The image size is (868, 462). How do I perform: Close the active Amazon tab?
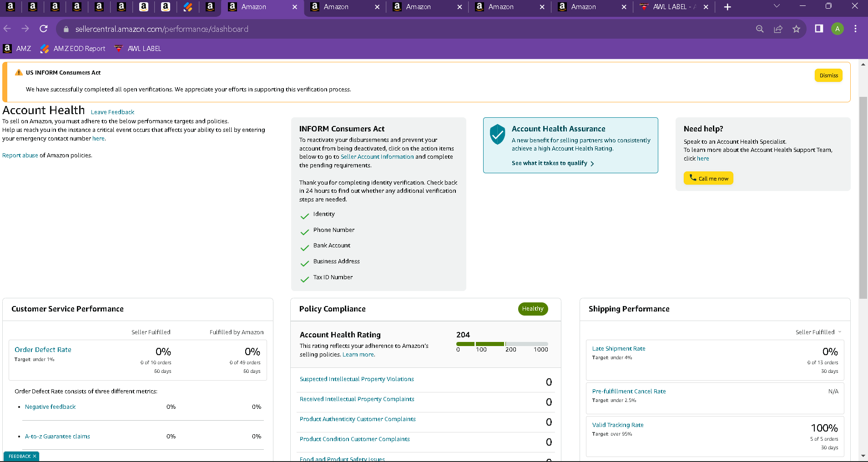[x=295, y=7]
